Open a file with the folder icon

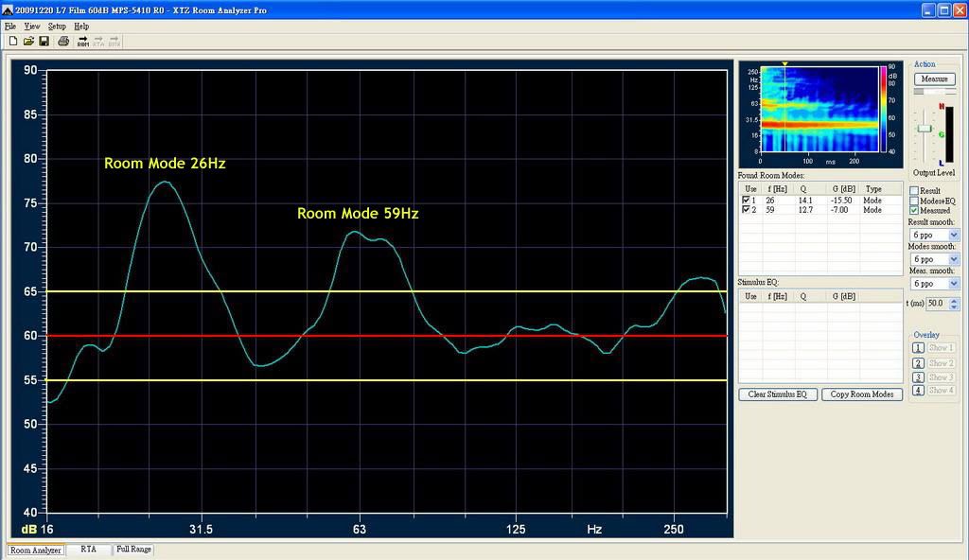28,42
